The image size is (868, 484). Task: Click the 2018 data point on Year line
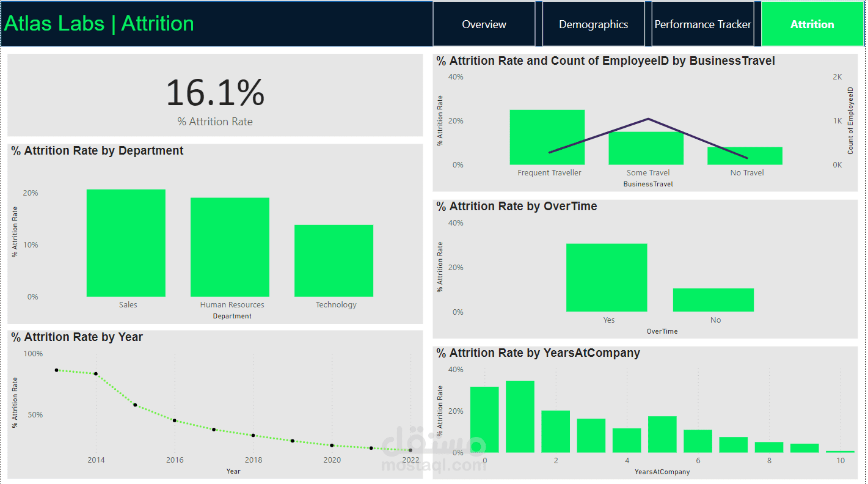coord(253,435)
